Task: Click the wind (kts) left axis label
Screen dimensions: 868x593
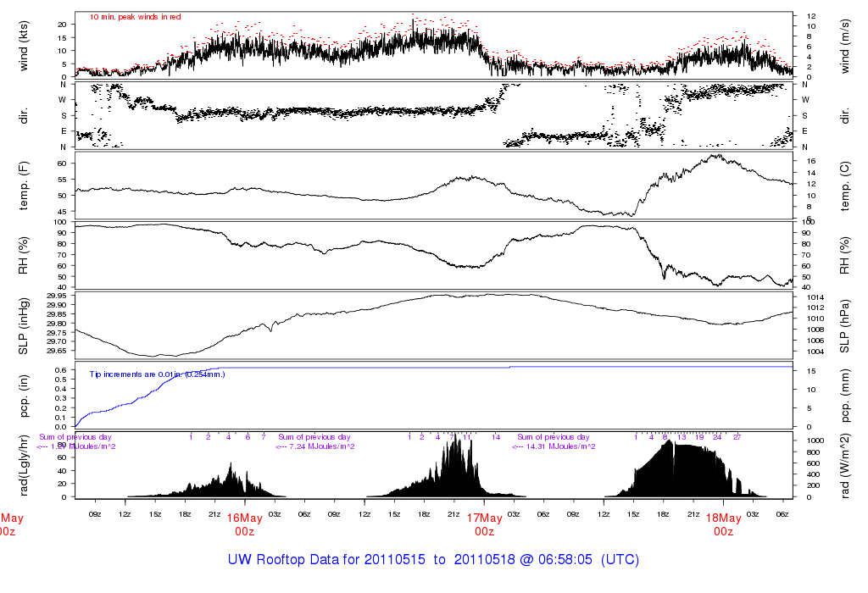Action: (23, 46)
